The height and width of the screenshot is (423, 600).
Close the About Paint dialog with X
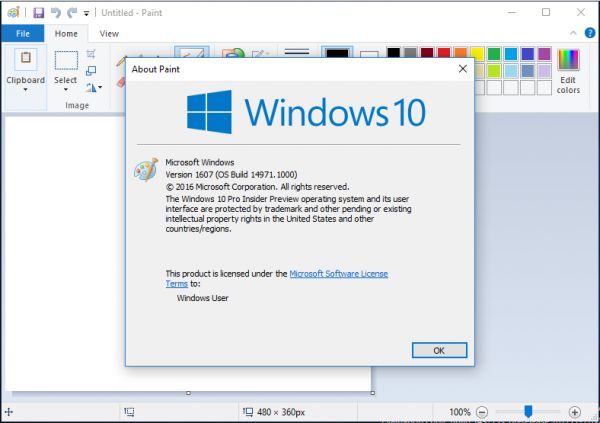[463, 69]
